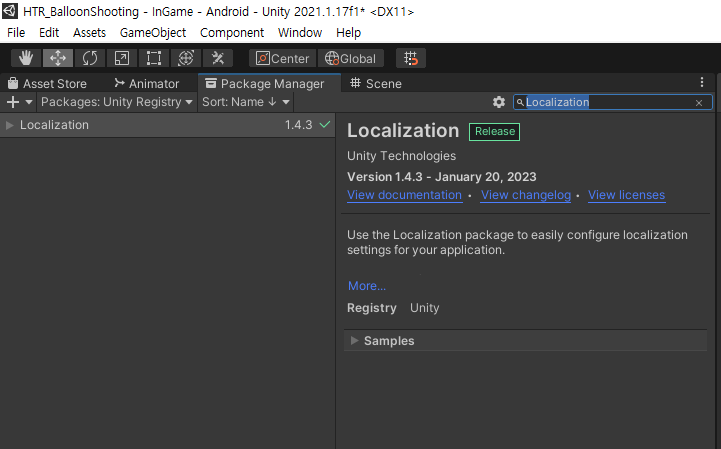The height and width of the screenshot is (449, 721).
Task: Click the Release tag badge
Action: pyautogui.click(x=495, y=132)
